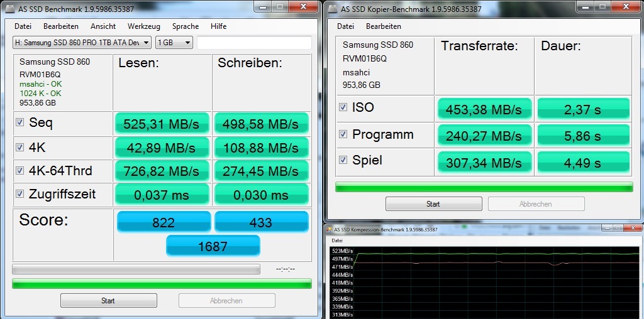Click the Programm rate 240,27 MB/s
Screen dimensions: 644x319
(485, 135)
